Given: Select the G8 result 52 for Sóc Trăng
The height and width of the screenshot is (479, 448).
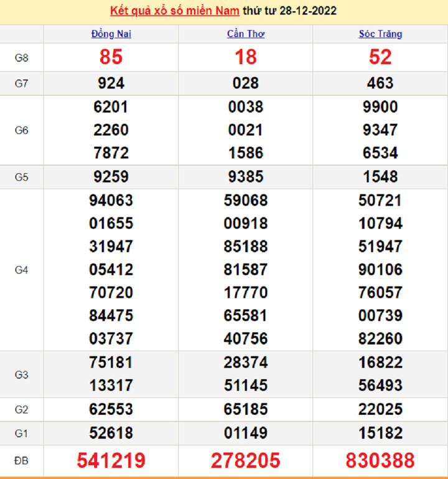Looking at the screenshot, I should (380, 57).
